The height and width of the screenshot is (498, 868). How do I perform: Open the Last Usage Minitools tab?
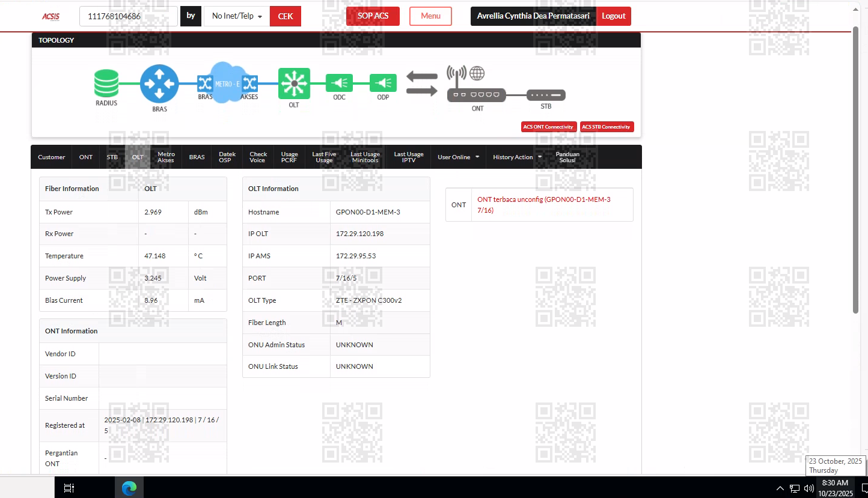[365, 157]
